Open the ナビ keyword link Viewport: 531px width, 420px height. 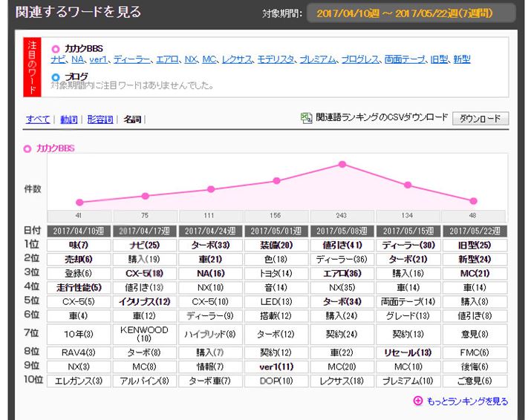[59, 59]
